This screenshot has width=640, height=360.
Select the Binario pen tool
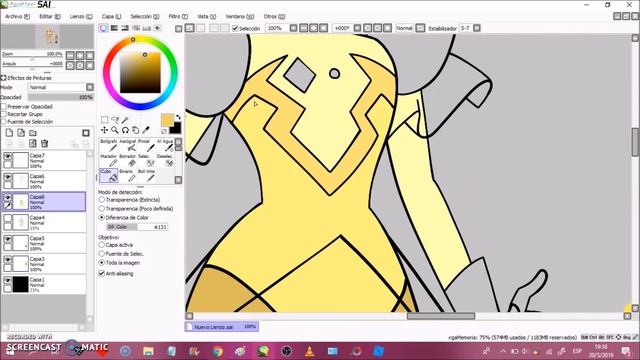[128, 176]
